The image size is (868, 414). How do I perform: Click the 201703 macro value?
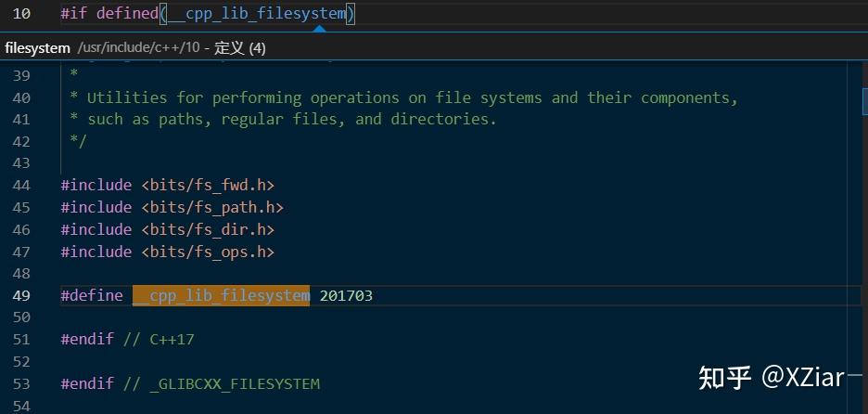(x=346, y=295)
